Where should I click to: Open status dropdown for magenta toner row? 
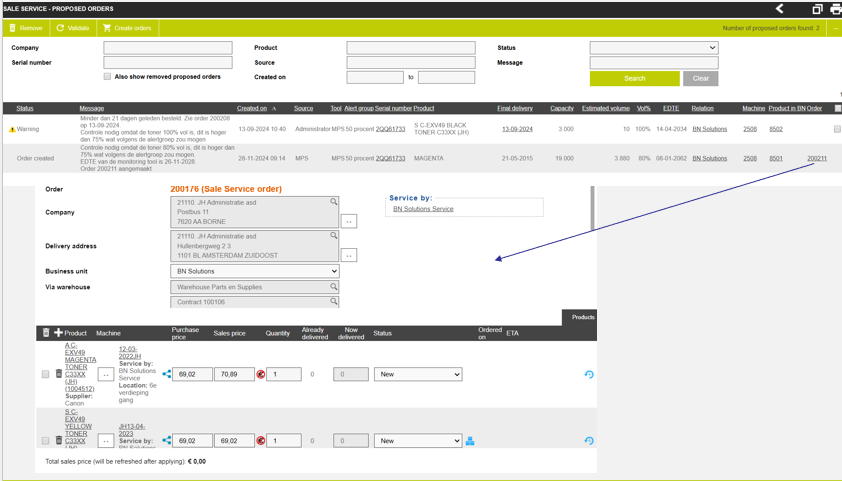coord(418,374)
